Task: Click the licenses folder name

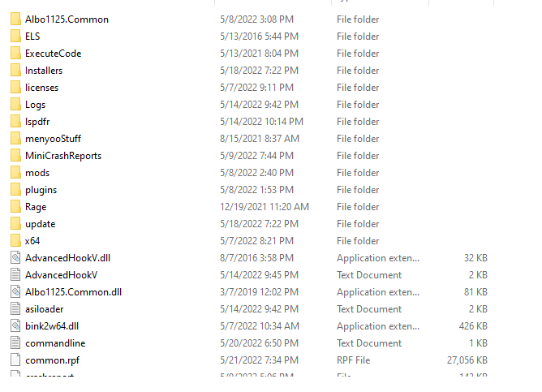Action: 42,88
